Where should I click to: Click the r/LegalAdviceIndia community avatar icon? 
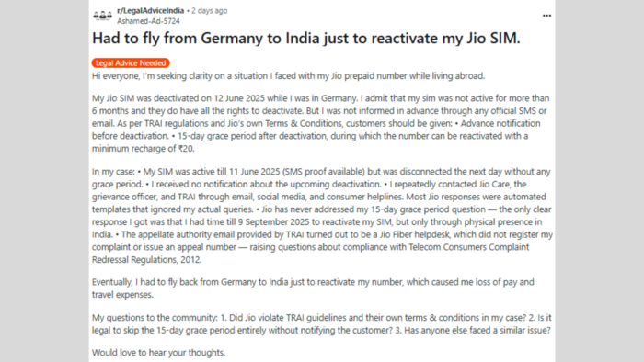click(103, 16)
